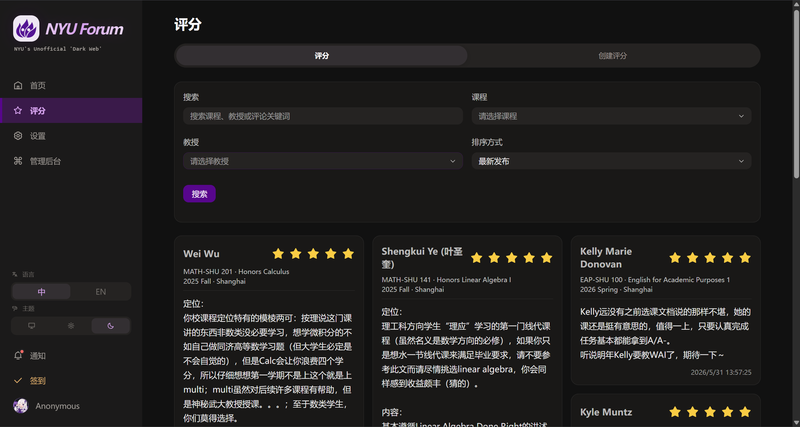
Task: Select the system monitor theme option
Action: pyautogui.click(x=32, y=326)
